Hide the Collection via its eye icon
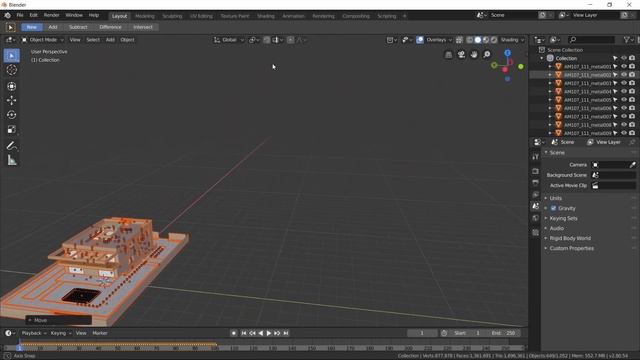Image resolution: width=640 pixels, height=360 pixels. point(624,58)
